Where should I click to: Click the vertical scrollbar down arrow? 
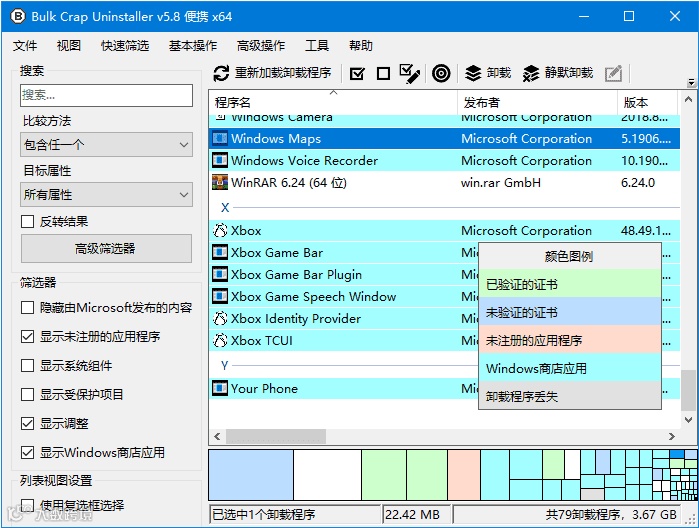tap(688, 420)
